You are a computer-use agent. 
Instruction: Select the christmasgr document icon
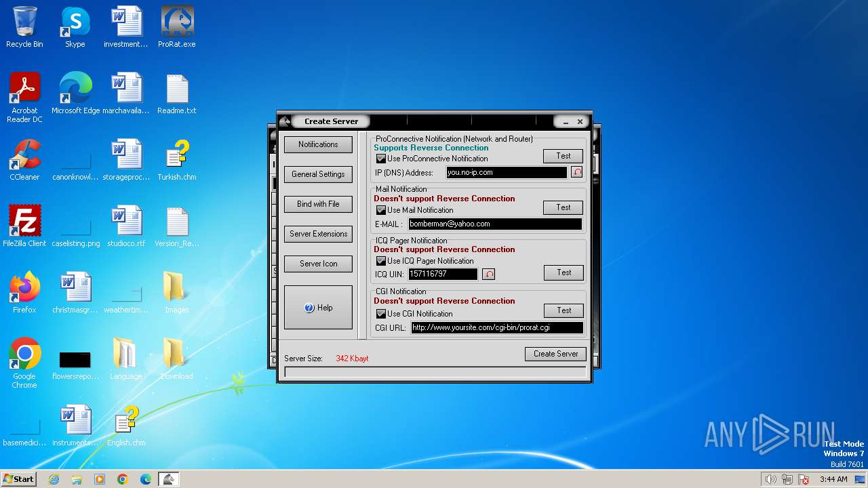[75, 293]
